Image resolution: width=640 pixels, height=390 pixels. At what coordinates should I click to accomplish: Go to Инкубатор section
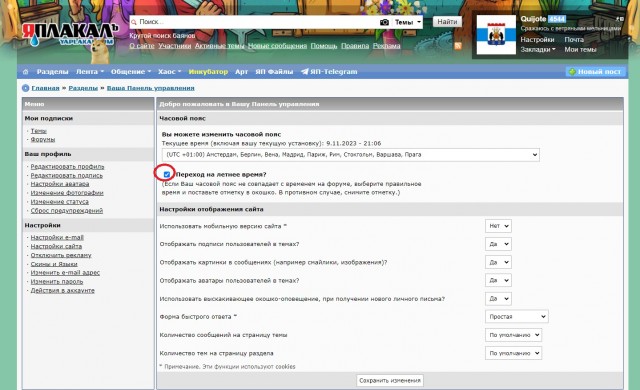tap(208, 72)
